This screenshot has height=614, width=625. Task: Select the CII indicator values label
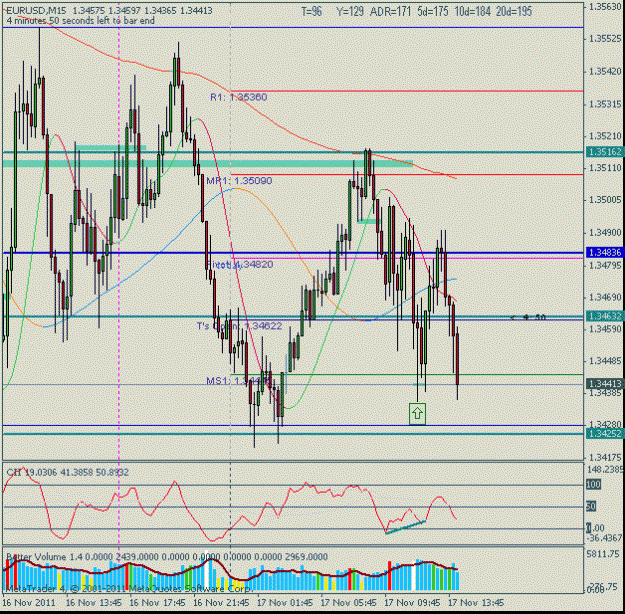(x=67, y=472)
